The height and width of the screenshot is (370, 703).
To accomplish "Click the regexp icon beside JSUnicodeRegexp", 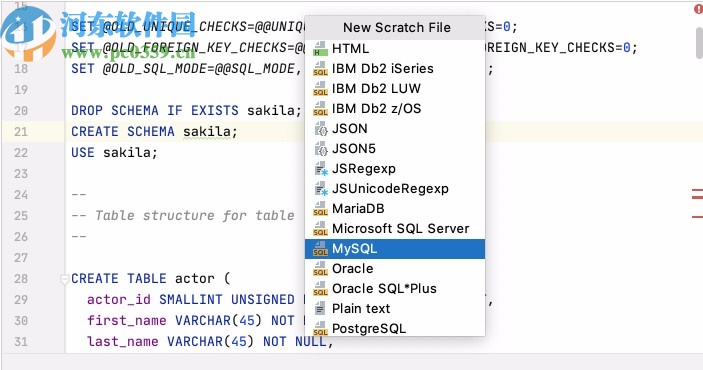I will click(x=321, y=189).
